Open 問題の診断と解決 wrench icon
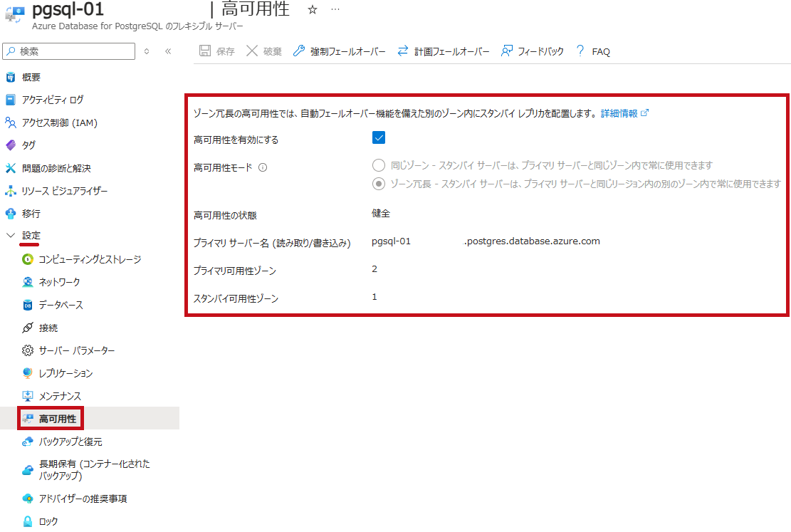This screenshot has height=532, width=791. (11, 168)
